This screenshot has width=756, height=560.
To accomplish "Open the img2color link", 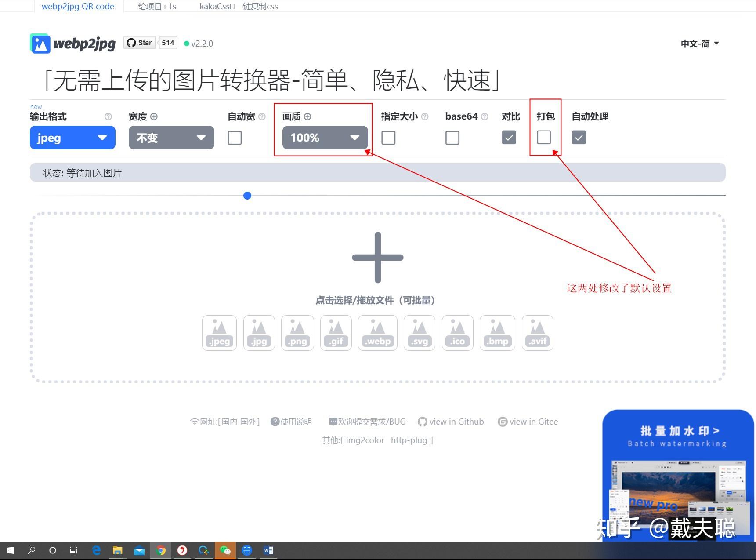I will [365, 440].
